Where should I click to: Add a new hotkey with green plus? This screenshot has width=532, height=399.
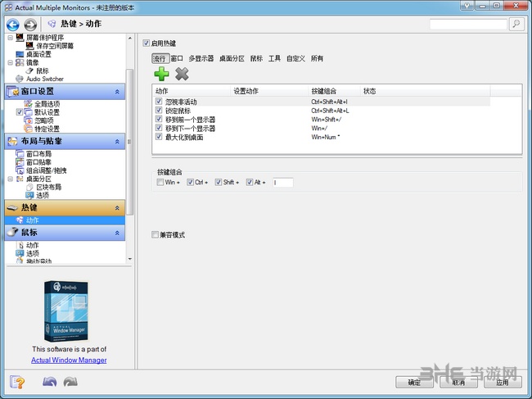point(161,74)
